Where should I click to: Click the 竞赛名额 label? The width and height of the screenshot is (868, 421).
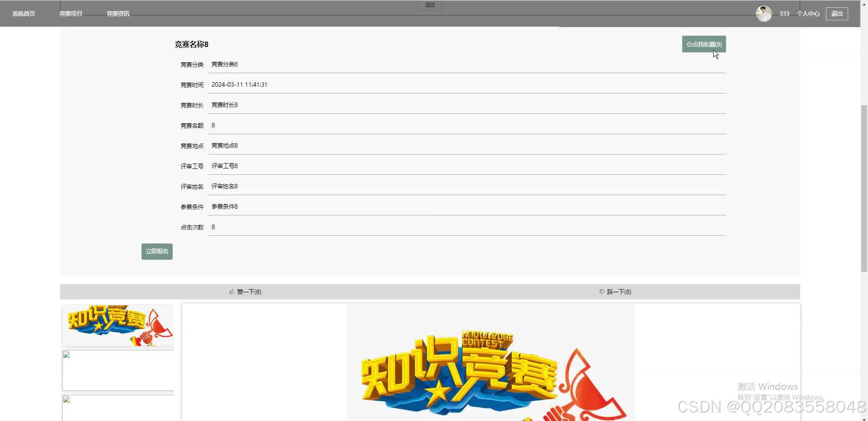(192, 126)
